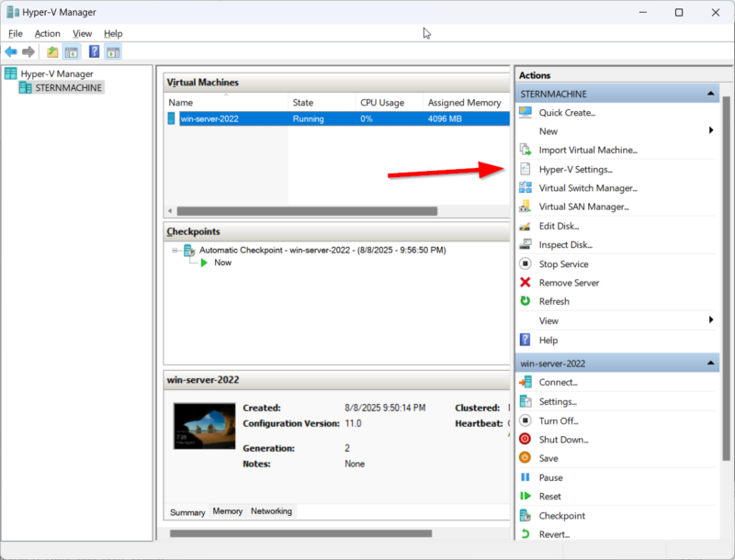Open Hyper-V Settings action
The width and height of the screenshot is (735, 560).
(576, 169)
